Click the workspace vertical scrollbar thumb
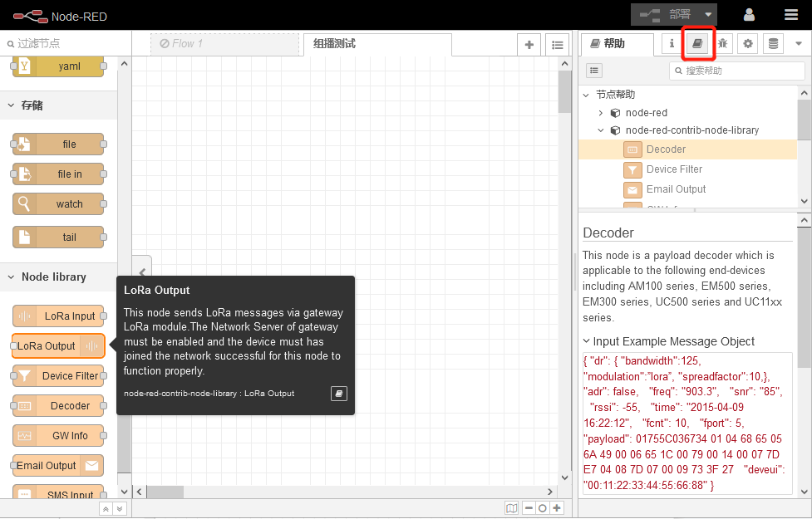The height and width of the screenshot is (519, 812). click(564, 91)
